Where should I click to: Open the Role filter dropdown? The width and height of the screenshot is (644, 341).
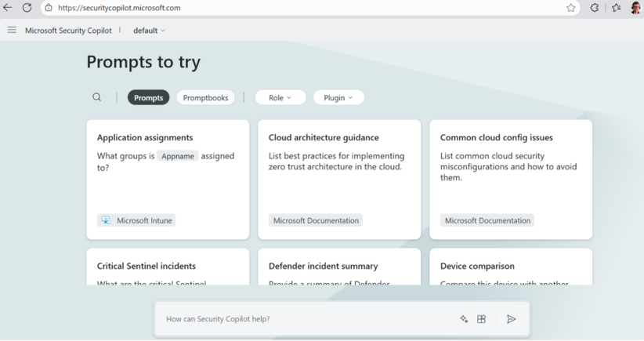pos(280,98)
